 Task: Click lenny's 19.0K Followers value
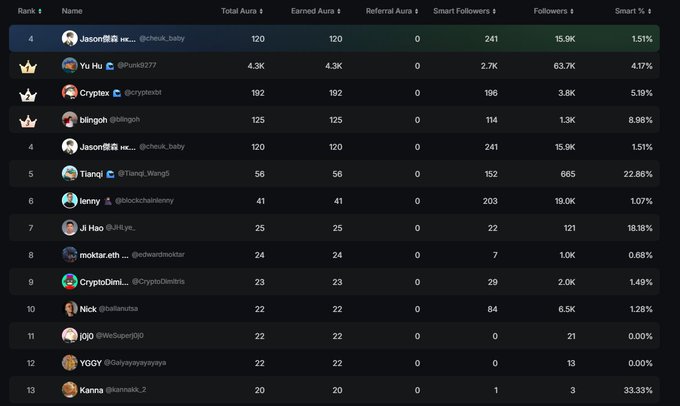tap(565, 201)
